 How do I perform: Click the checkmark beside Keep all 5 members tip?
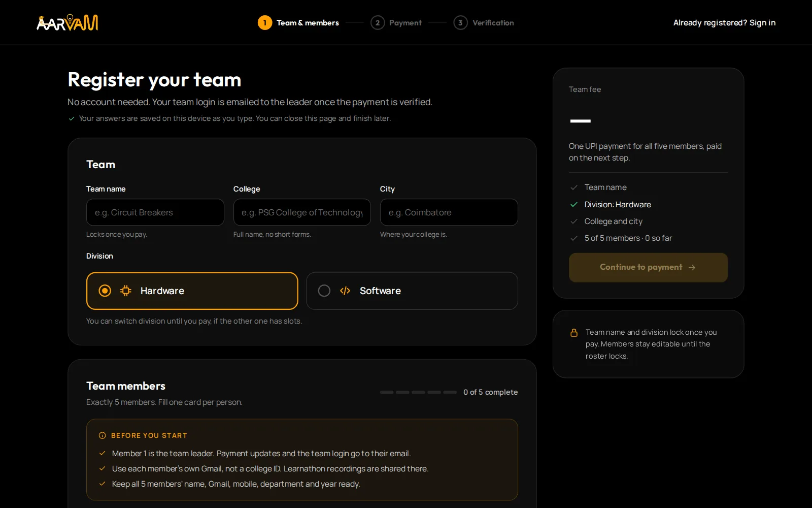[x=103, y=484]
